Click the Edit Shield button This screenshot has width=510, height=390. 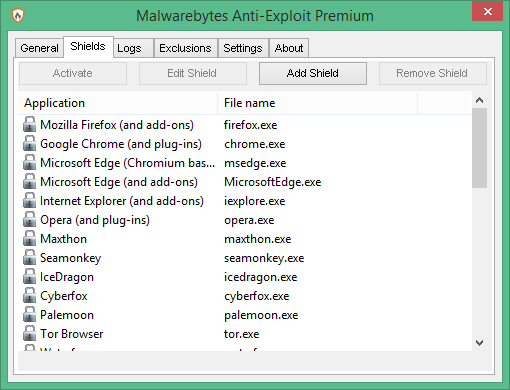(192, 73)
